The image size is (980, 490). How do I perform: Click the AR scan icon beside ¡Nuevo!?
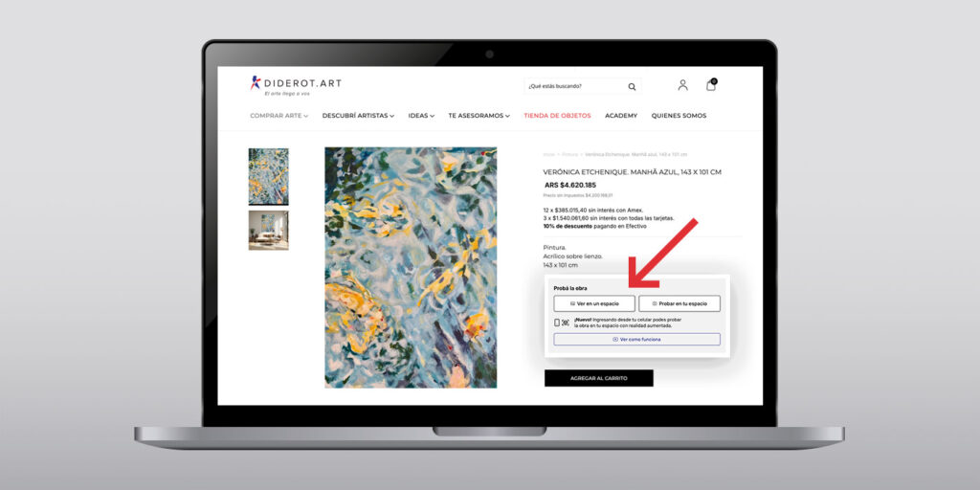566,323
